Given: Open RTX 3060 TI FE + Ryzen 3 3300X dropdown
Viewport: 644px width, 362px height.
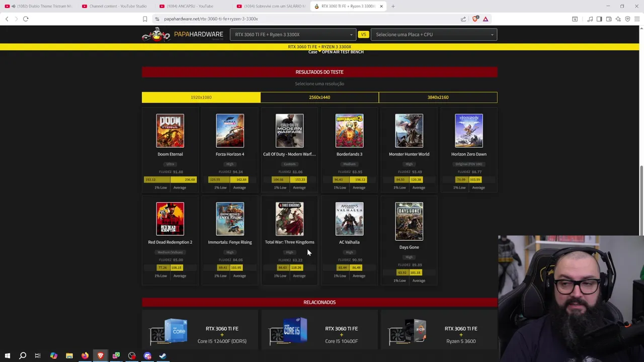Looking at the screenshot, I should click(293, 34).
